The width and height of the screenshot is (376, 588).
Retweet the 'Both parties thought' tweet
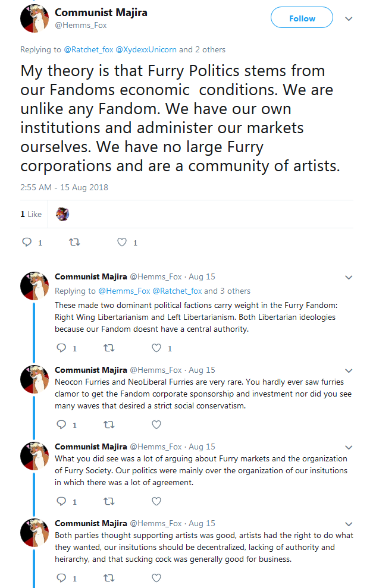tap(109, 578)
